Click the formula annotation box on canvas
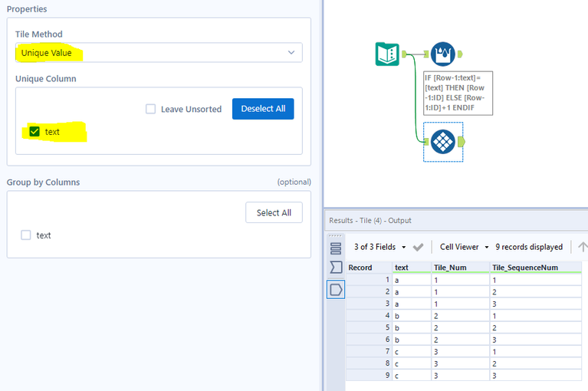This screenshot has height=391, width=588. (x=458, y=93)
